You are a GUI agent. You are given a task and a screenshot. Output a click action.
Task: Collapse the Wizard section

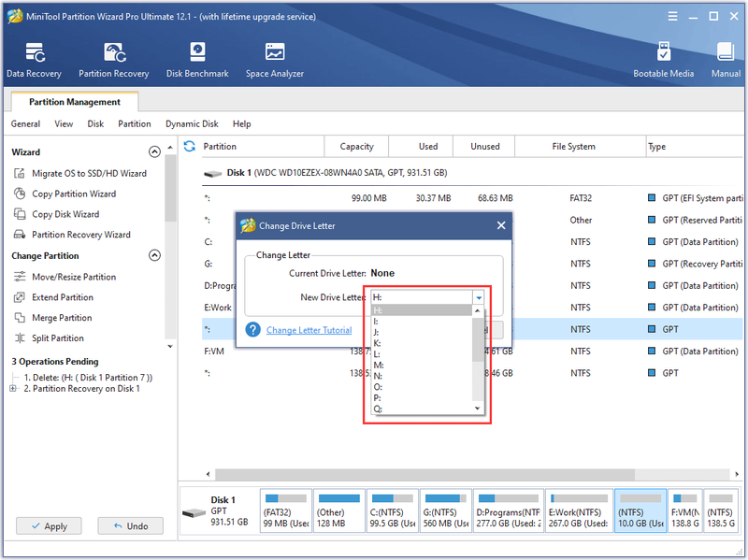[x=154, y=151]
